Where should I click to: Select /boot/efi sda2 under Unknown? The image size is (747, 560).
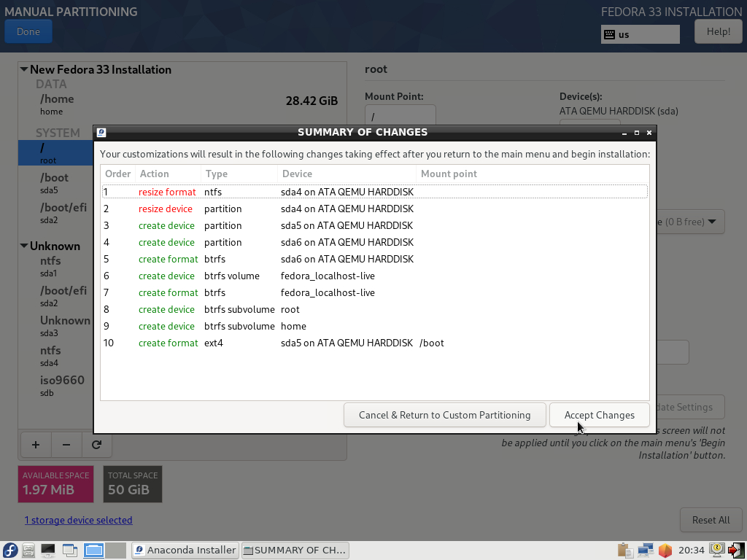tap(55, 296)
